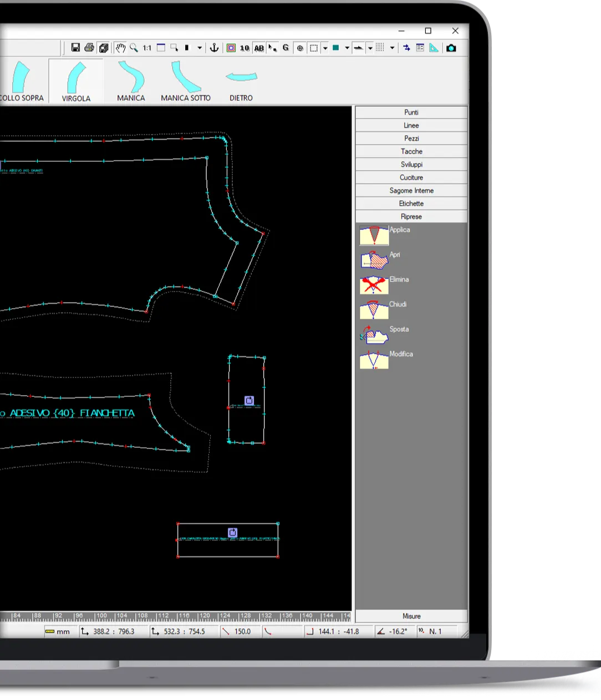Click the purple nested frame icon
Screen dimensions: 601x700
click(231, 48)
